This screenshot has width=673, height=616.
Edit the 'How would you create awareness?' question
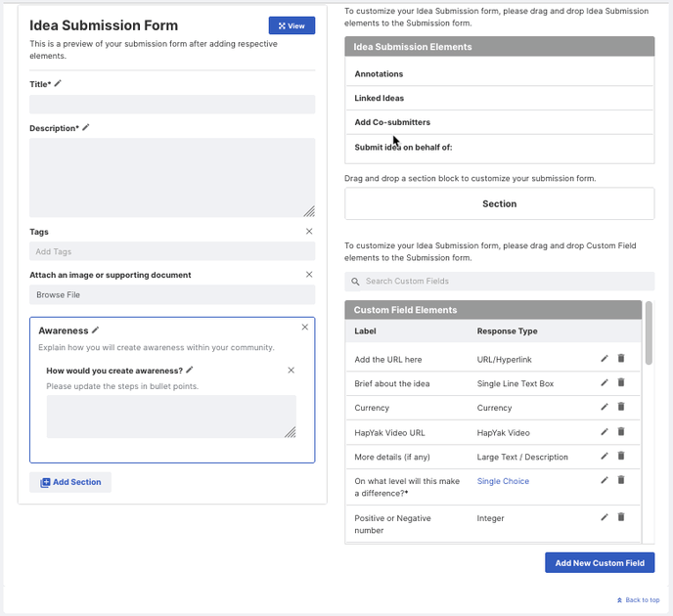click(190, 370)
